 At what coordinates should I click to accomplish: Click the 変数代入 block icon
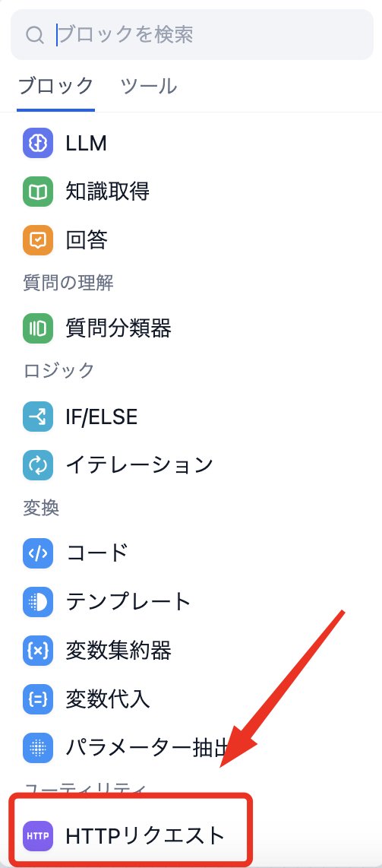click(38, 699)
